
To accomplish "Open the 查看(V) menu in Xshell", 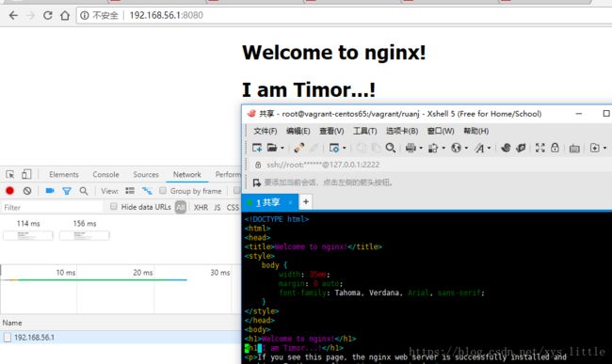I will 331,131.
